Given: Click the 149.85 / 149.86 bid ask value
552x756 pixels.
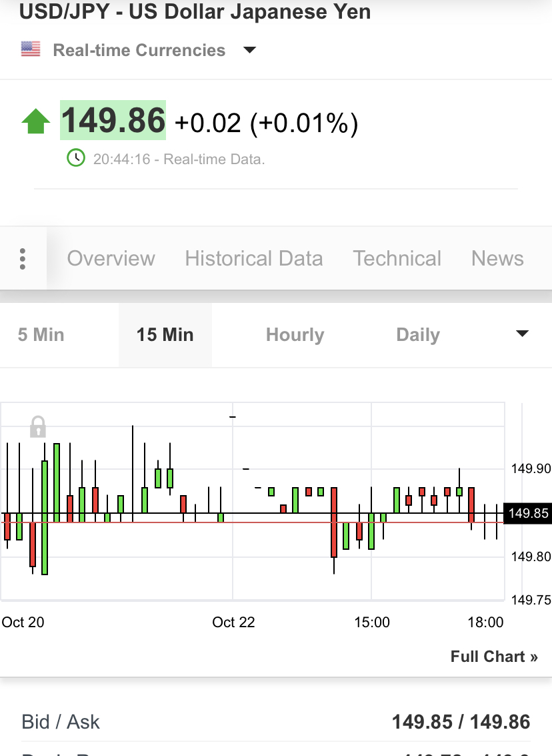Looking at the screenshot, I should [461, 722].
